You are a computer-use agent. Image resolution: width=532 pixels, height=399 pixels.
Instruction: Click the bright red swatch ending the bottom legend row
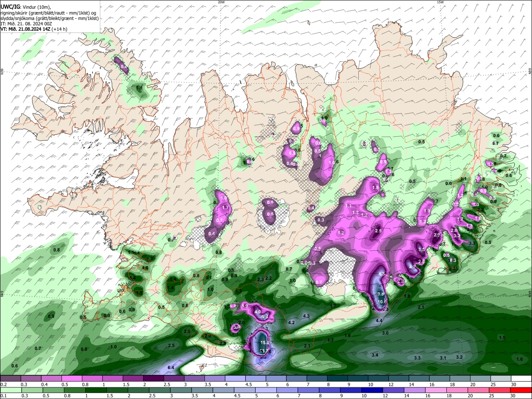(521, 390)
